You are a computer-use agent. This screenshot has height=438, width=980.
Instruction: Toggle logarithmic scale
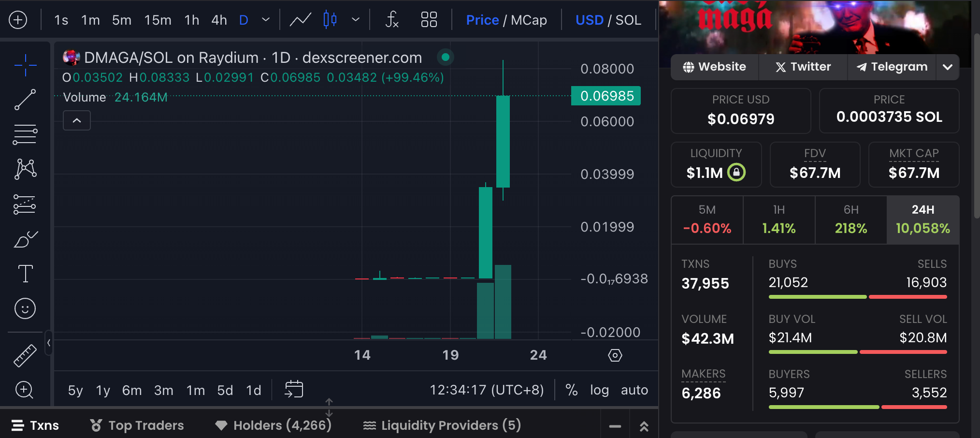pos(599,390)
